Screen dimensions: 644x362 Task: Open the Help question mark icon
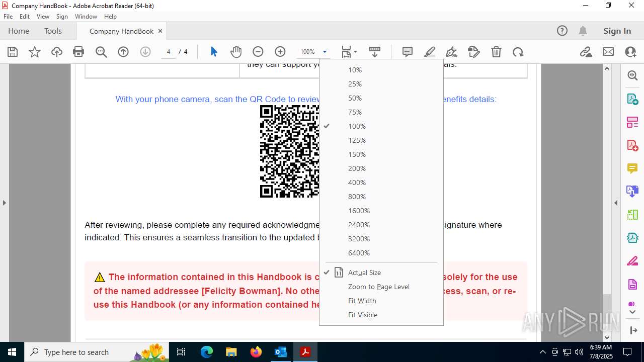click(562, 31)
